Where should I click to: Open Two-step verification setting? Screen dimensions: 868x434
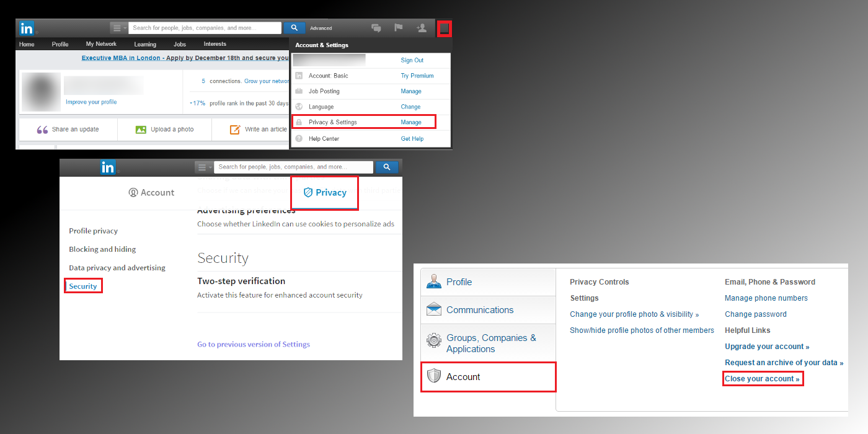point(241,281)
